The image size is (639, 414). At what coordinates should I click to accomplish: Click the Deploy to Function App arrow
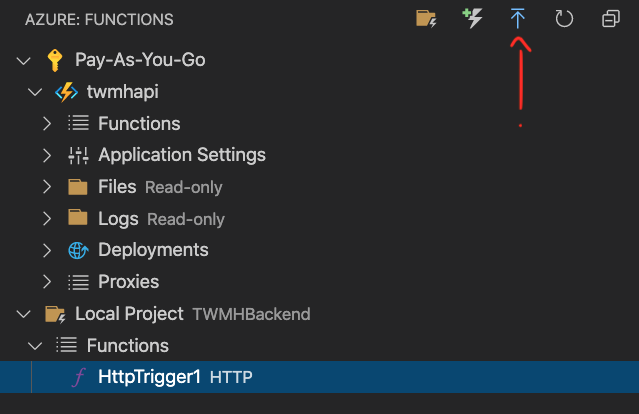click(x=518, y=18)
